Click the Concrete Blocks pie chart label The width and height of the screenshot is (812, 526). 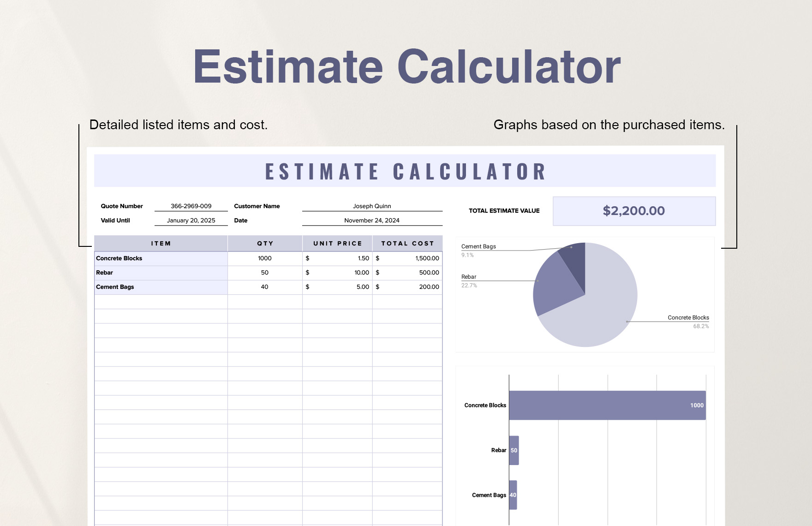click(x=688, y=317)
